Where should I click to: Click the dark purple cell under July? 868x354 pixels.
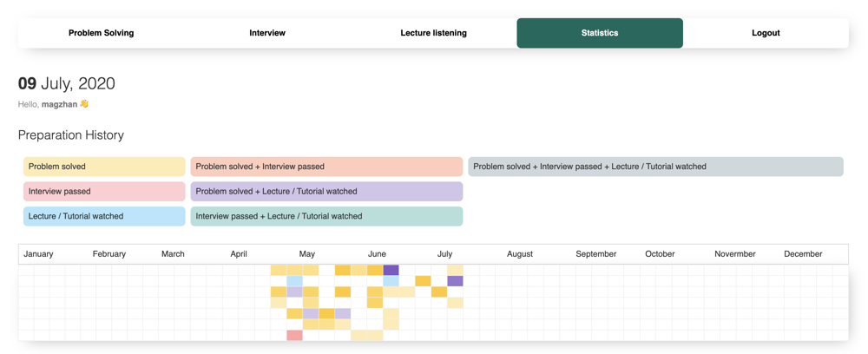[455, 281]
